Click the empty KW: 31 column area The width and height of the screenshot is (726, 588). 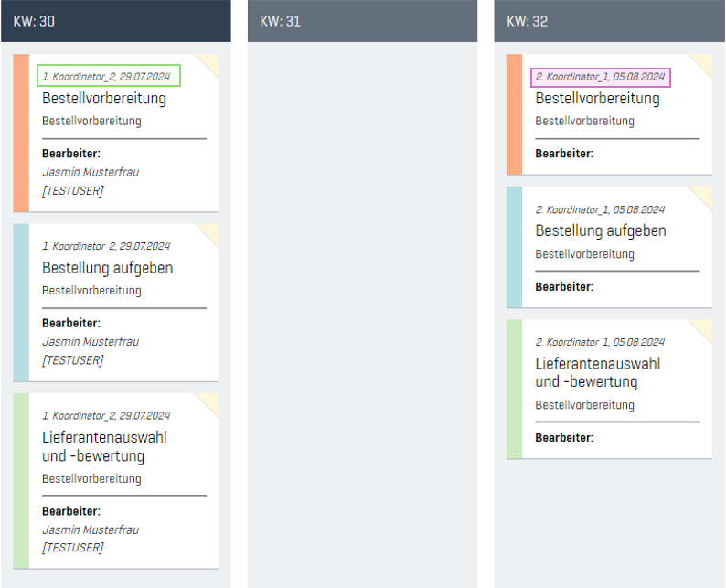tap(362, 311)
